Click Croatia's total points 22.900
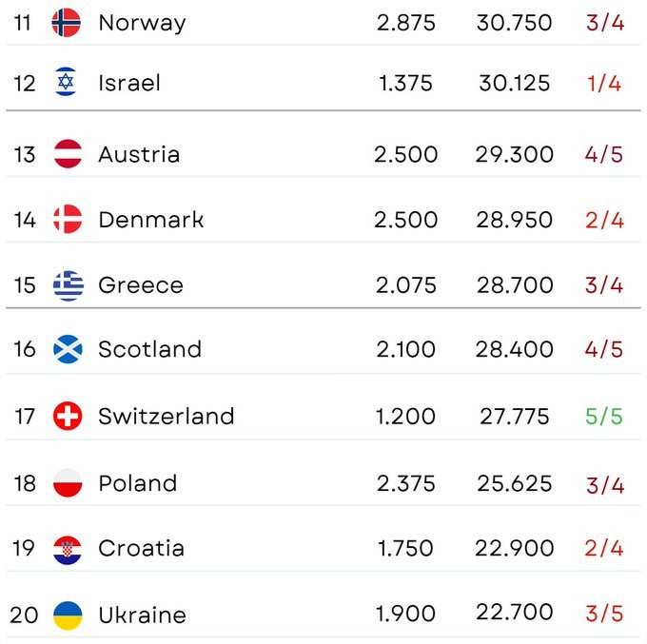647x644 pixels. click(x=515, y=549)
